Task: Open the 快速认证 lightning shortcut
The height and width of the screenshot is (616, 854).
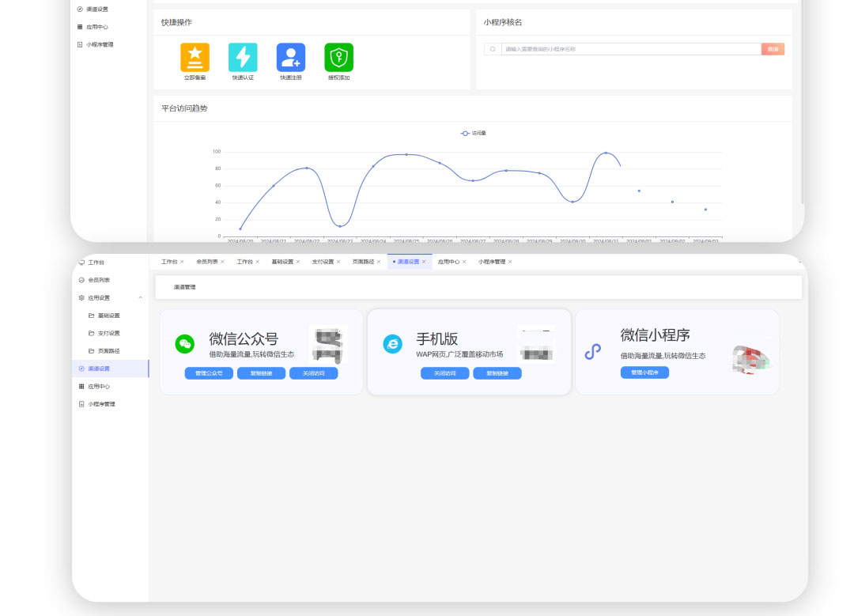Action: [x=243, y=58]
